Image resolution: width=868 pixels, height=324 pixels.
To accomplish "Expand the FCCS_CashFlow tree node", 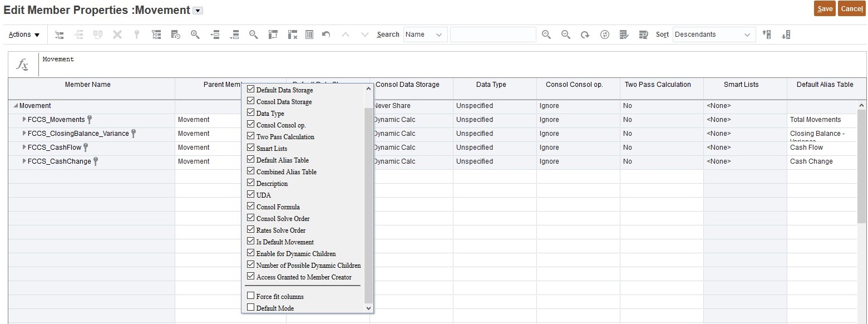I will [x=24, y=148].
